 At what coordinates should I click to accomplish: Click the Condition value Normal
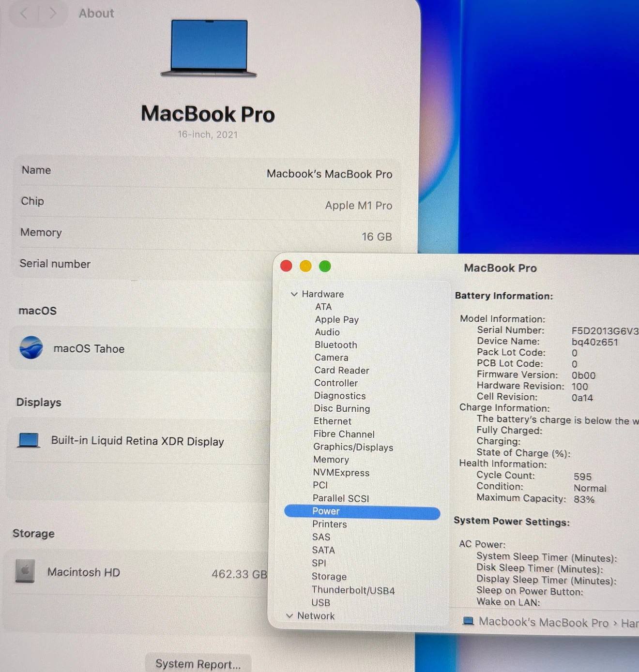tap(590, 488)
